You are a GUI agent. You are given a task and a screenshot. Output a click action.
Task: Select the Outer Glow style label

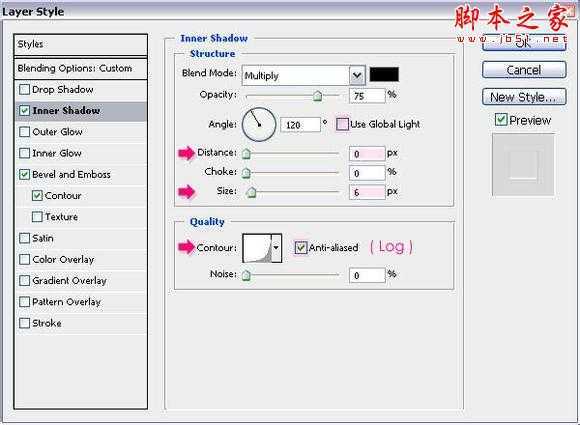[x=57, y=132]
